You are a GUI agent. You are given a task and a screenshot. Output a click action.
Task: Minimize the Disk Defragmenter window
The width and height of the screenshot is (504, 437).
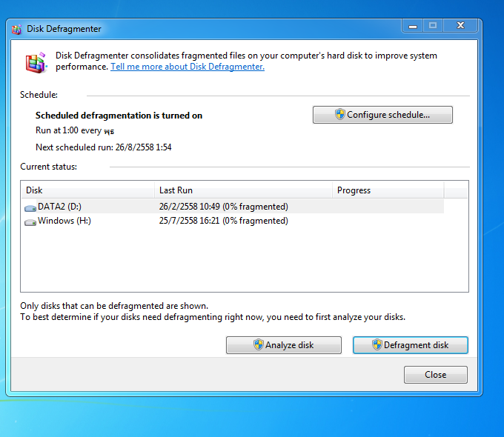click(x=413, y=25)
